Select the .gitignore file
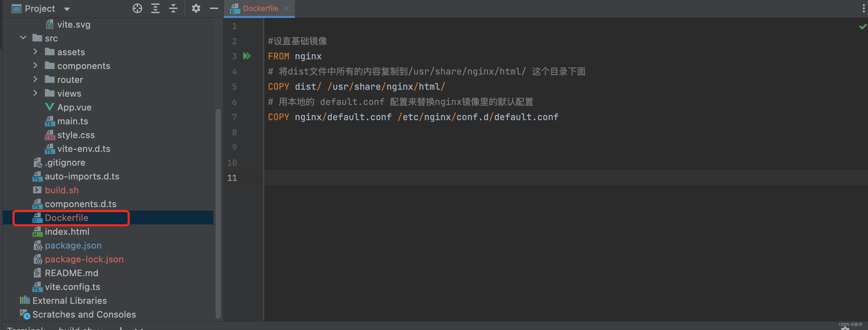The width and height of the screenshot is (868, 330). coord(65,163)
